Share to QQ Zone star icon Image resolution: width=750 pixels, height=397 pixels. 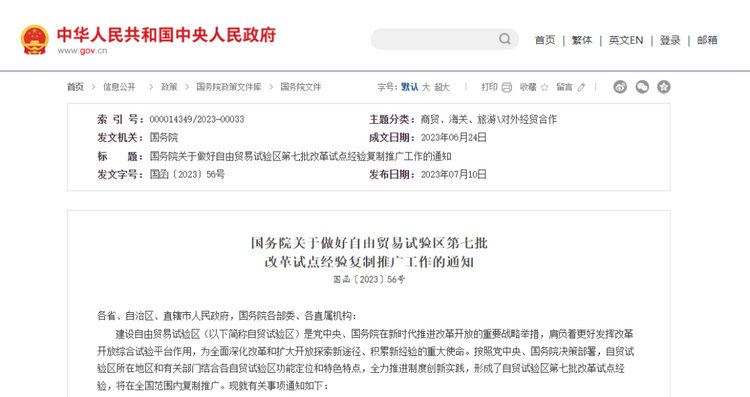pos(663,87)
